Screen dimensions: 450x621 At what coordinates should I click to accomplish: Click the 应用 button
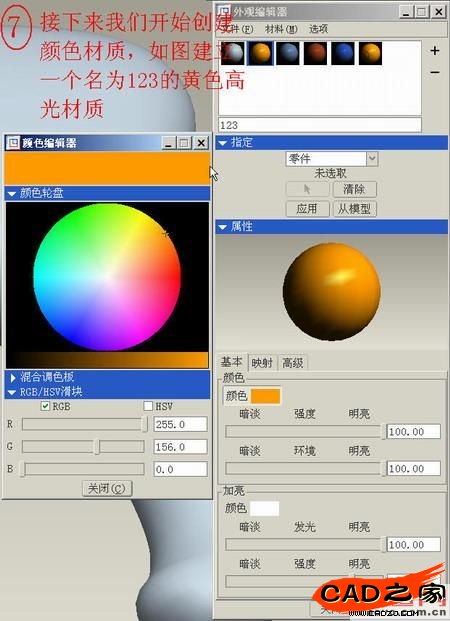click(x=307, y=209)
